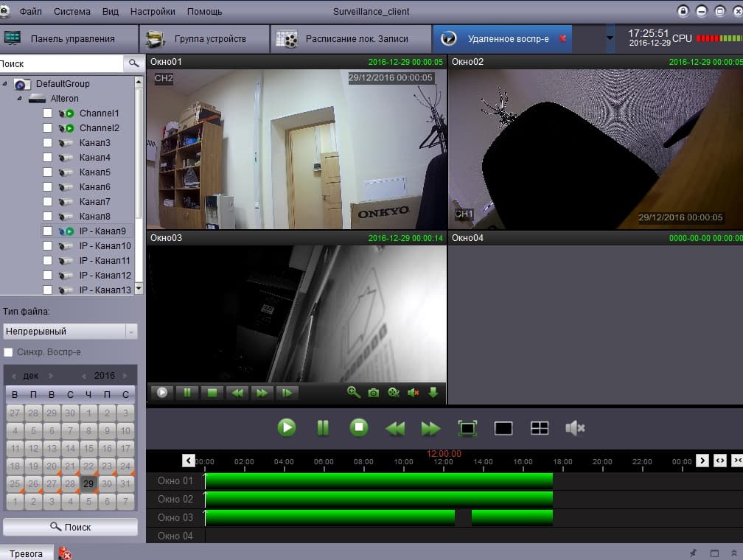Viewport: 743px width, 560px height.
Task: Switch to Группа устройств tab
Action: (205, 39)
